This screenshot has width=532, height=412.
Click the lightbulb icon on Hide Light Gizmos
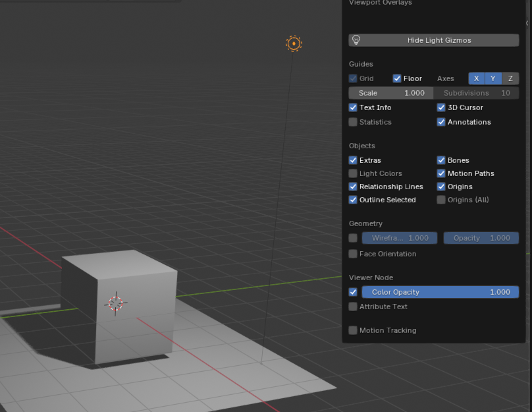356,40
